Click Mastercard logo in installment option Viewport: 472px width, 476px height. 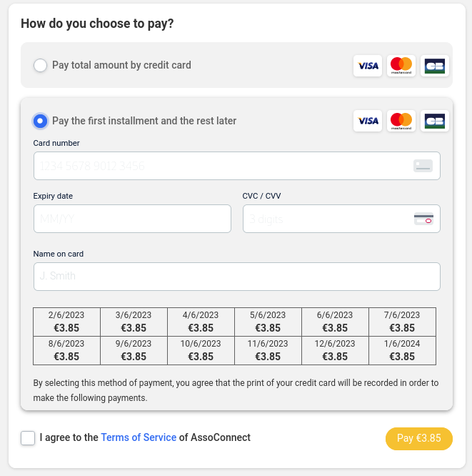(401, 121)
